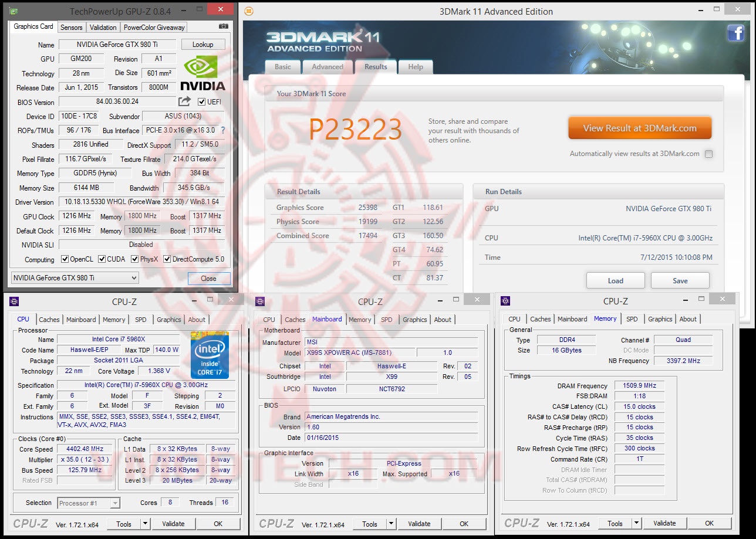Click the Lookup button in GPU-Z
756x539 pixels.
point(203,45)
